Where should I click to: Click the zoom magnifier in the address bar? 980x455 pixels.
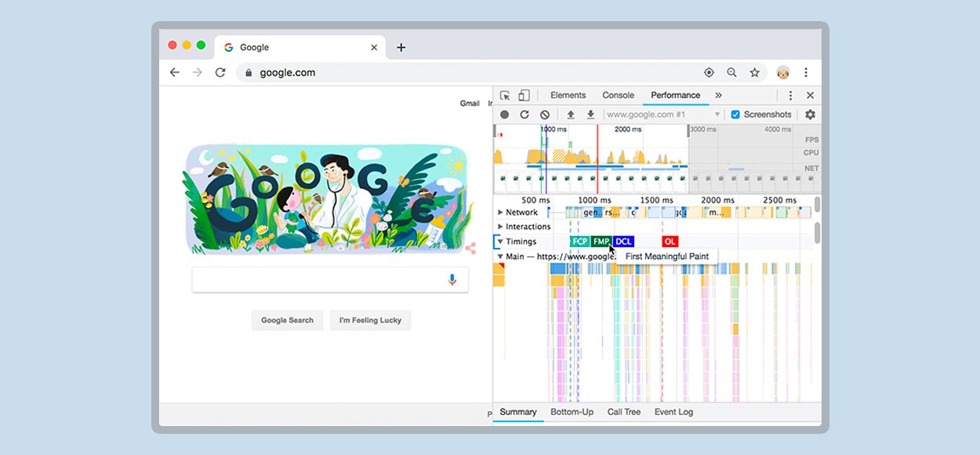731,72
